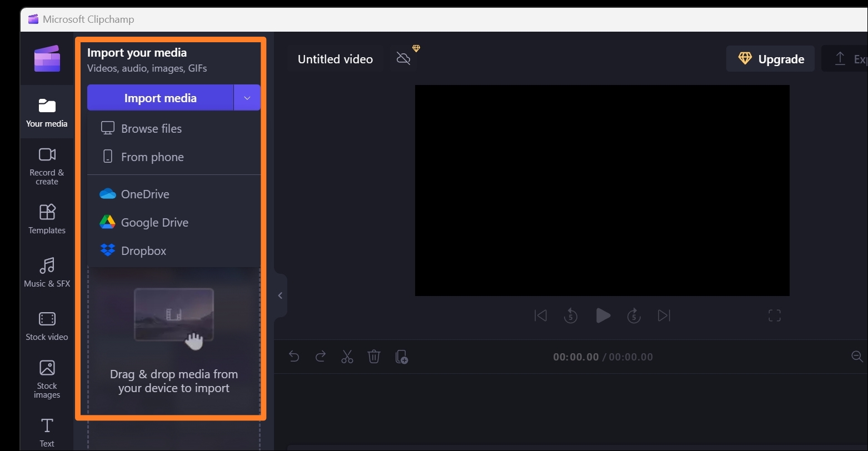Play the video preview

(603, 315)
